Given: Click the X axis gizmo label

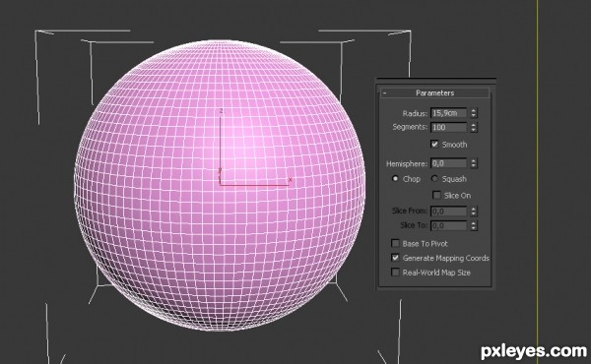Looking at the screenshot, I should pyautogui.click(x=290, y=180).
